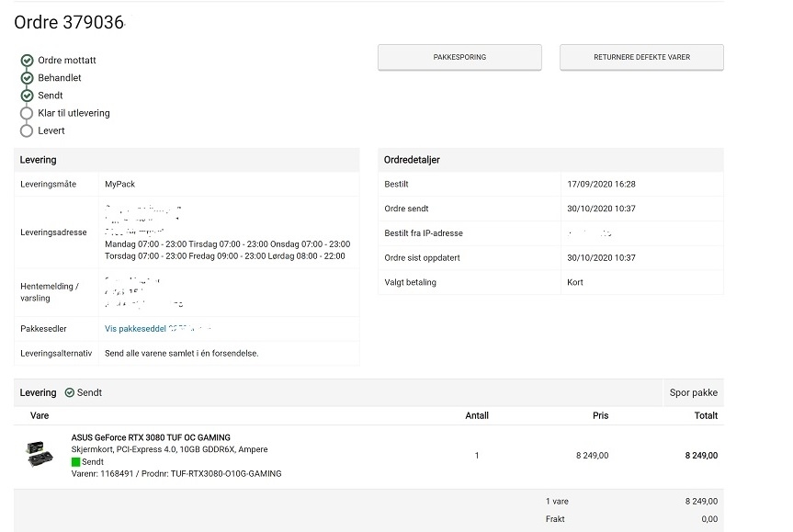This screenshot has width=793, height=532.
Task: Select the Totalt column header
Action: [x=706, y=415]
